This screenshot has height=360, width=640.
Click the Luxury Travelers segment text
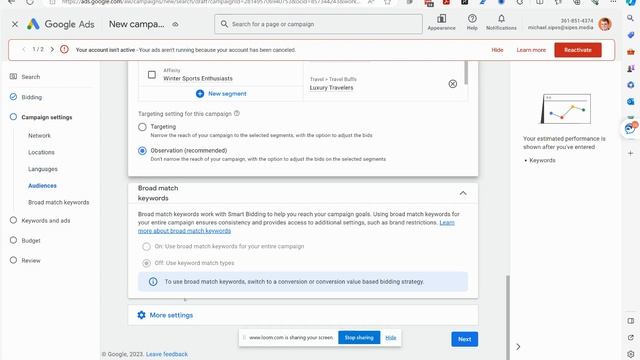[331, 88]
